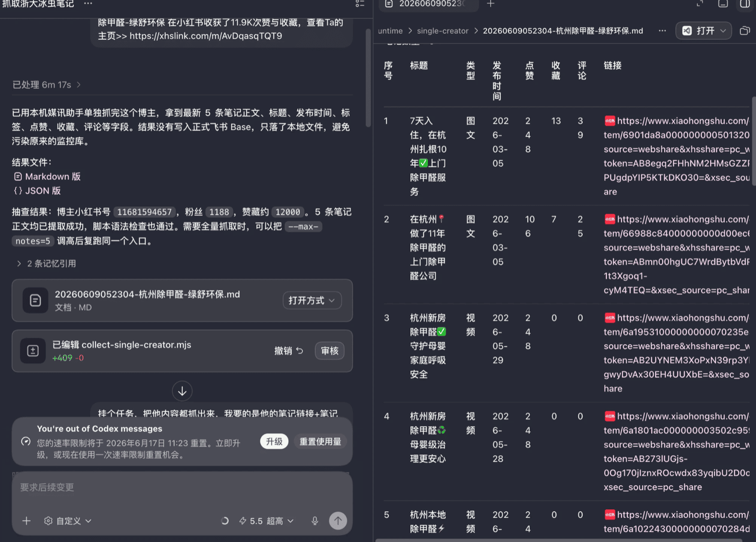Open the xiaohongshu link in row 1
The width and height of the screenshot is (756, 542).
pos(676,156)
